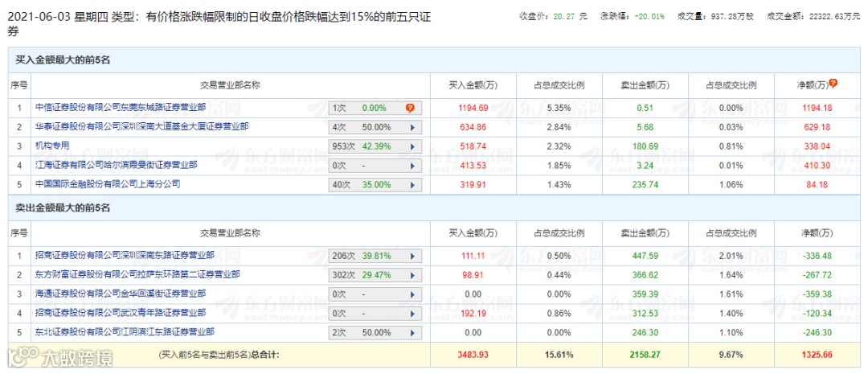The height and width of the screenshot is (374, 868).
Task: Select buy amount 518.74 cell
Action: click(473, 147)
